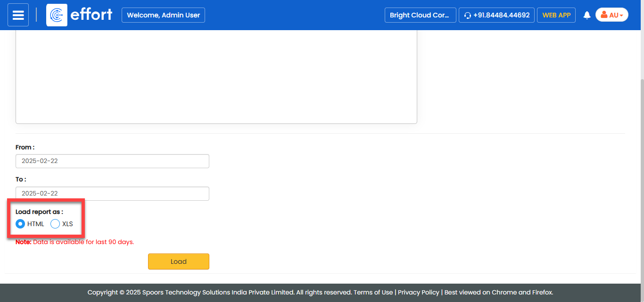Open the Terms of Use link
Viewport: 644px width, 302px height.
coord(373,292)
